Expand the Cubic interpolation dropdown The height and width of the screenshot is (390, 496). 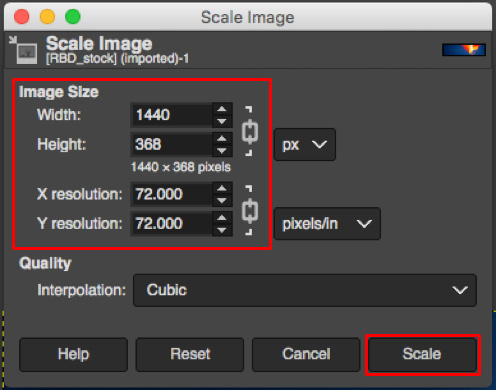pos(305,290)
